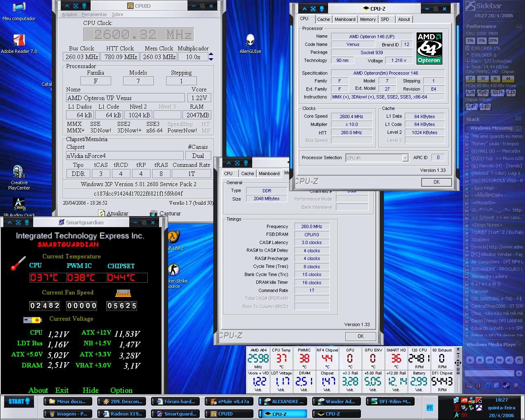Screen dimensions: 525x420
Task: Click OK in the memory CPU-Z window
Action: (361, 336)
